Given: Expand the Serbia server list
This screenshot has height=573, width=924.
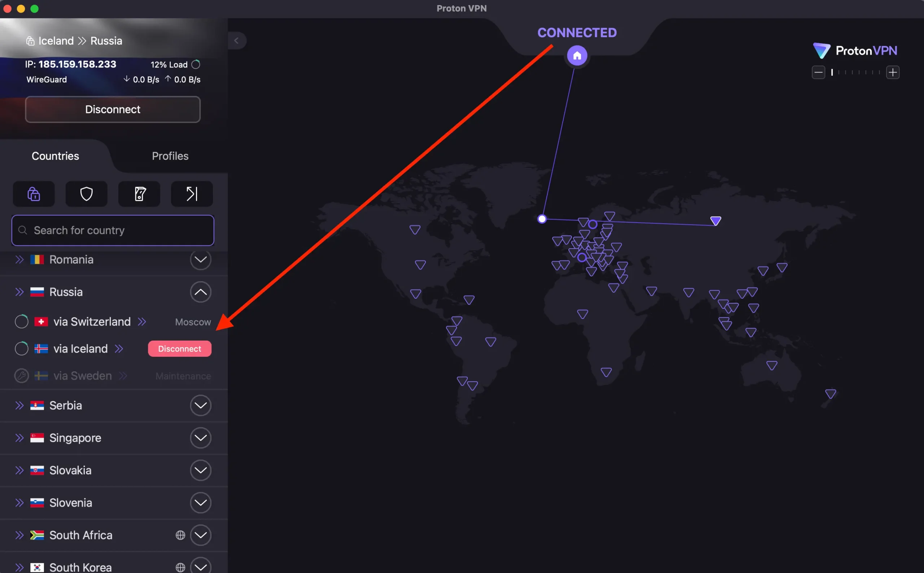Looking at the screenshot, I should 201,405.
